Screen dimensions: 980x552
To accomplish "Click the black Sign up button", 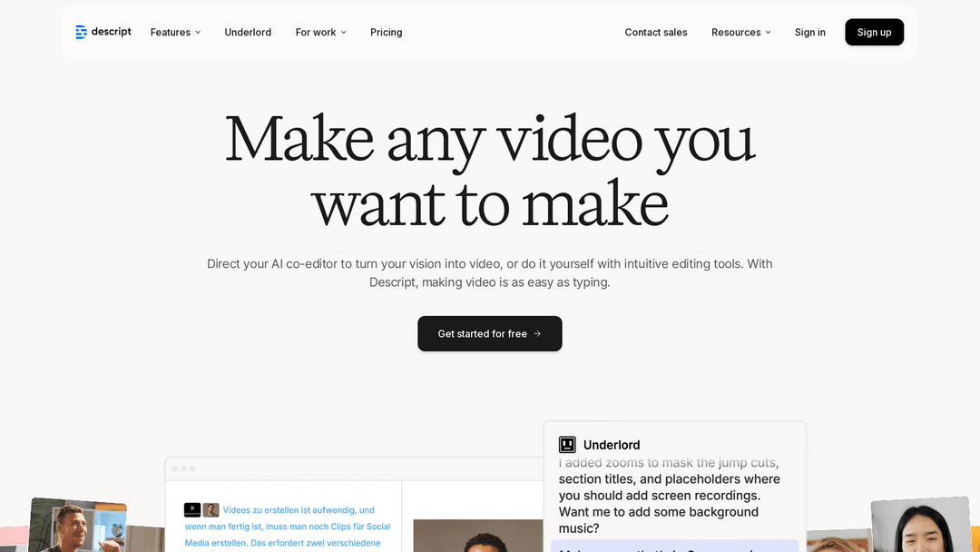I will coord(875,32).
